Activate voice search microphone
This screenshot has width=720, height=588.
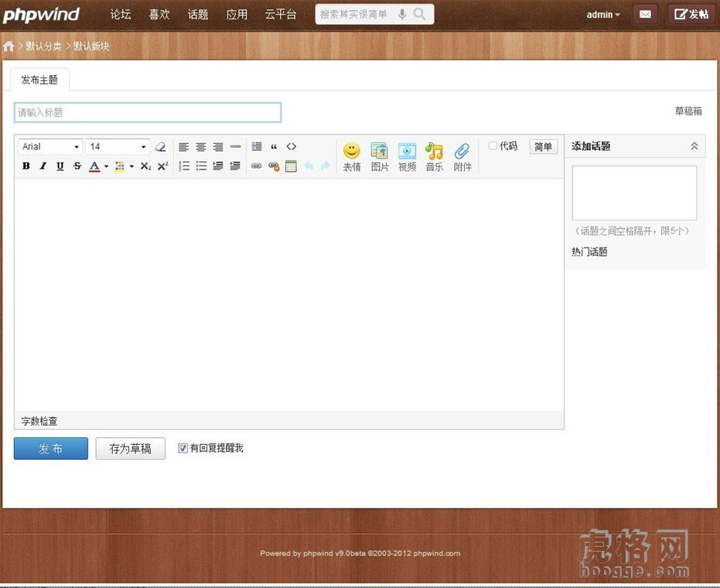pos(402,14)
